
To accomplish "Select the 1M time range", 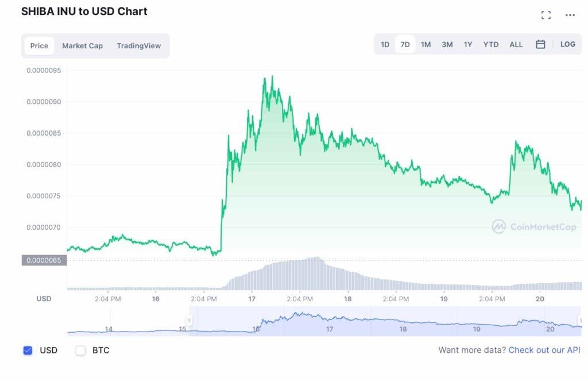I will 425,44.
